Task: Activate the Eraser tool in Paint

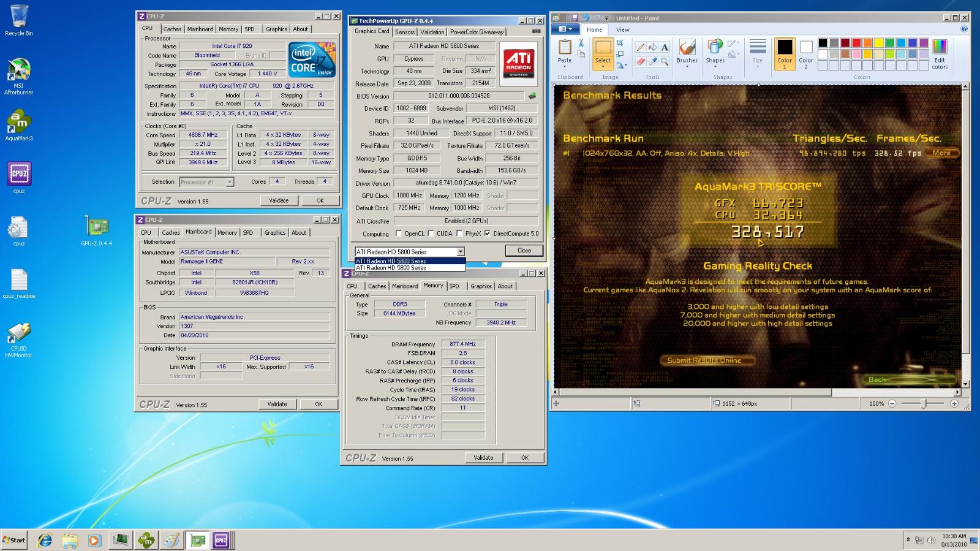Action: (x=641, y=61)
